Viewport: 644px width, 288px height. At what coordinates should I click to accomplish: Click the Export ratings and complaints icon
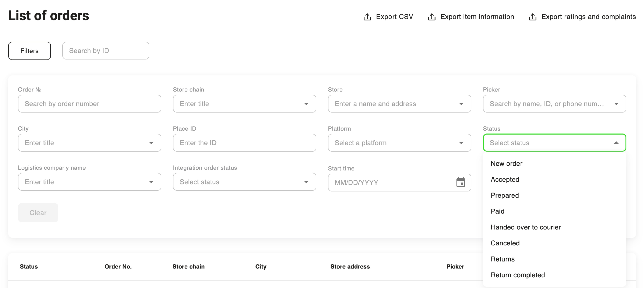[532, 17]
